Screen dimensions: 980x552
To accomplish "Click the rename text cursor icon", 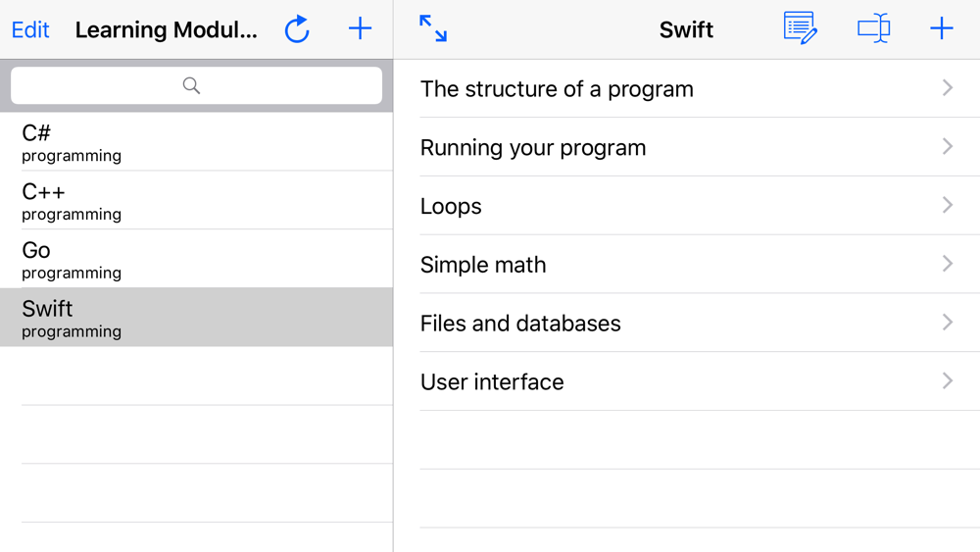I will (x=874, y=28).
